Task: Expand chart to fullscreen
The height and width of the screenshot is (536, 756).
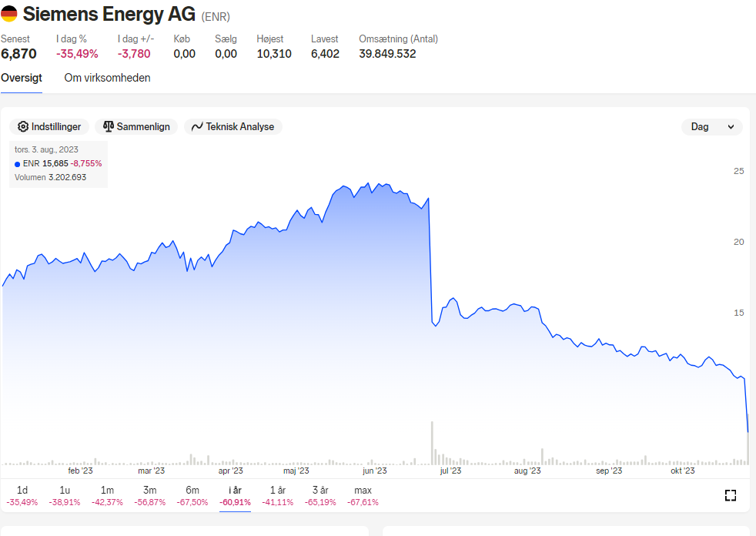Action: pos(731,495)
